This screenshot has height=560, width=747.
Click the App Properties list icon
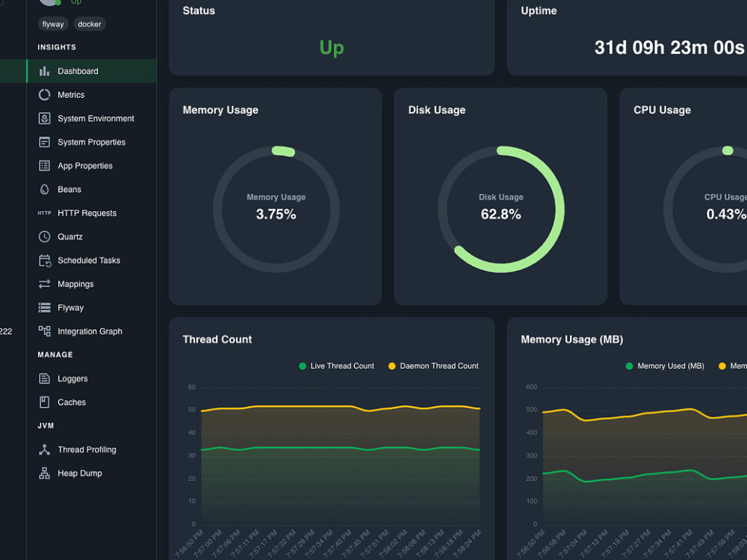44,166
